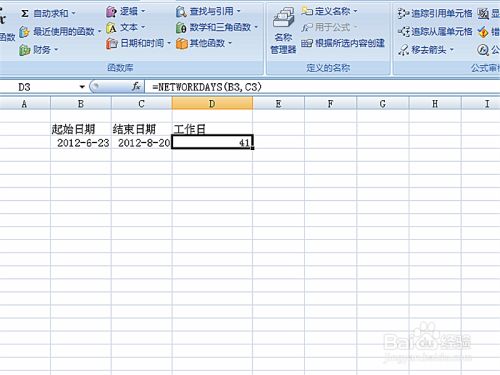Select column A header
This screenshot has width=500, height=375.
pyautogui.click(x=25, y=104)
